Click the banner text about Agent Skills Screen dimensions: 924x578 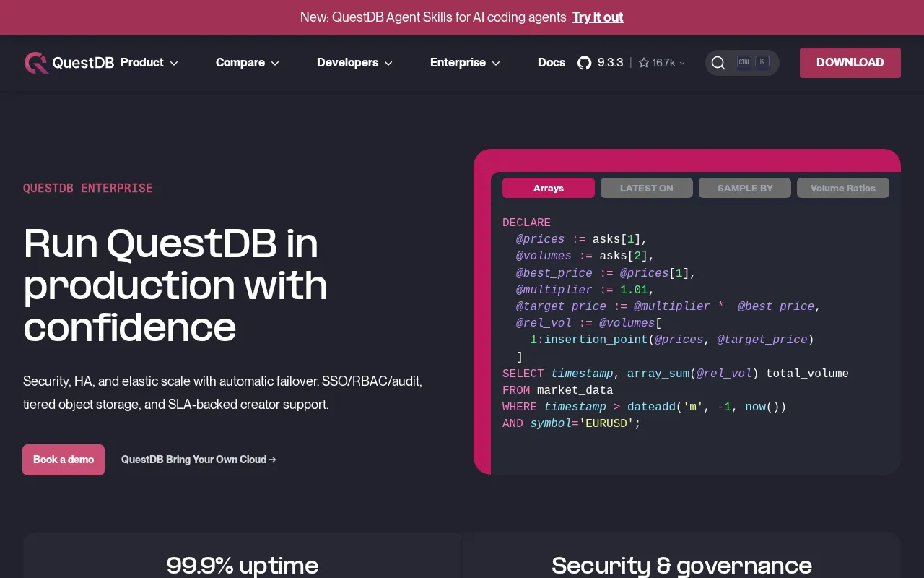(433, 17)
